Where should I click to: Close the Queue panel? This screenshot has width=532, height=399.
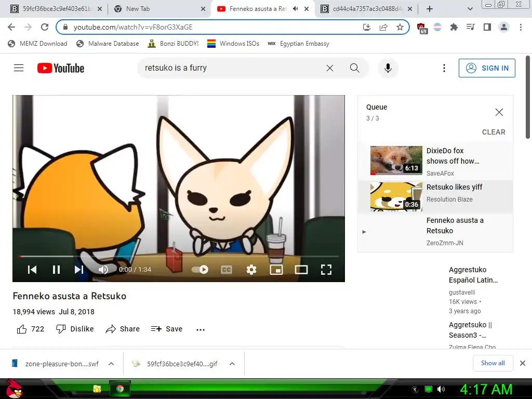click(x=499, y=112)
